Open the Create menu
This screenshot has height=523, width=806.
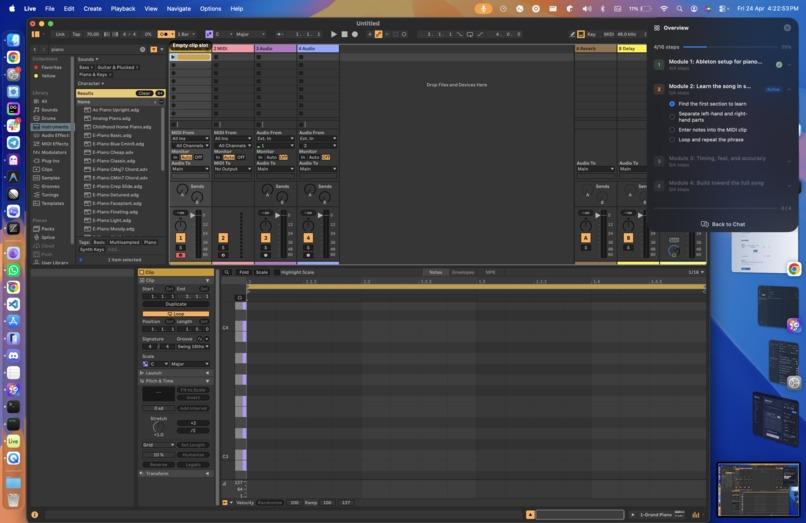point(93,9)
